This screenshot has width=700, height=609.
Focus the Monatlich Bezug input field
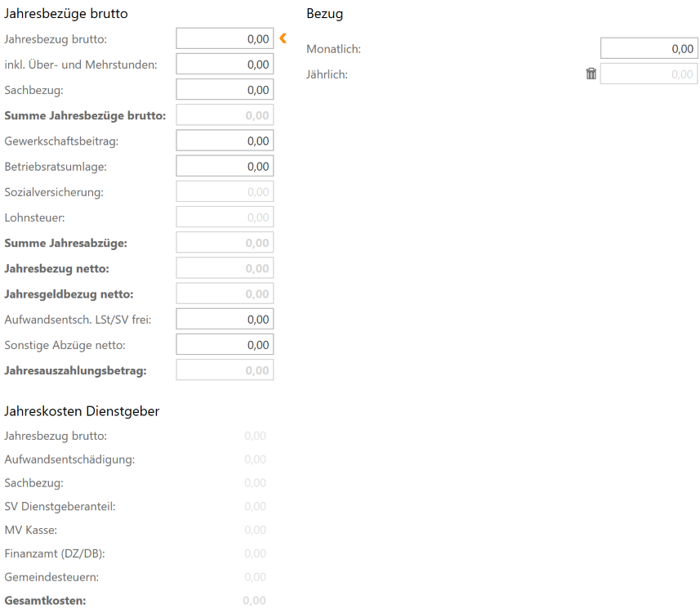point(649,49)
